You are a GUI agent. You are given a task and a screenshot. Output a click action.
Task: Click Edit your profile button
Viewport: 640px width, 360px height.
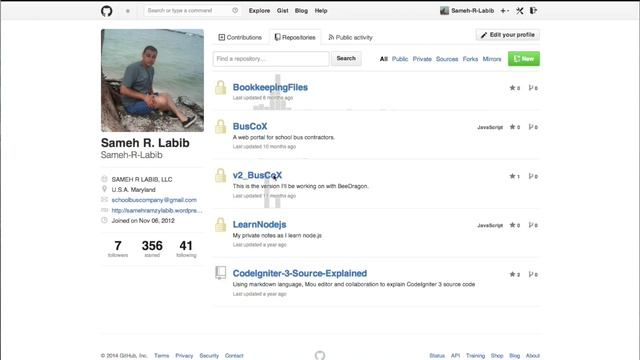(x=508, y=35)
